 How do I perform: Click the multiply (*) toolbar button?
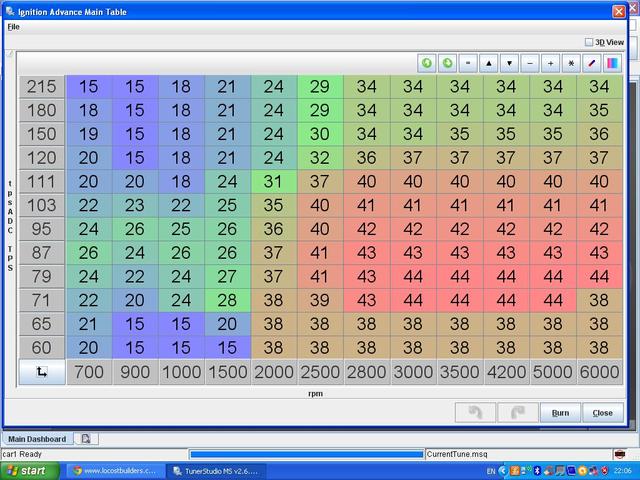click(x=571, y=63)
